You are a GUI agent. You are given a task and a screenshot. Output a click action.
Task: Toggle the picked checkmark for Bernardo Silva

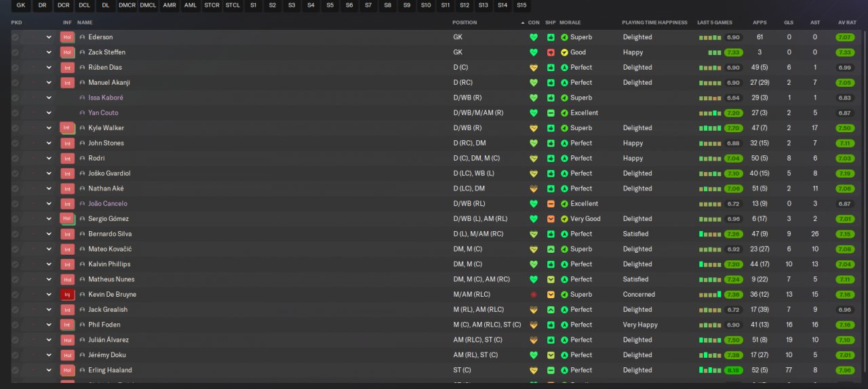click(x=15, y=234)
